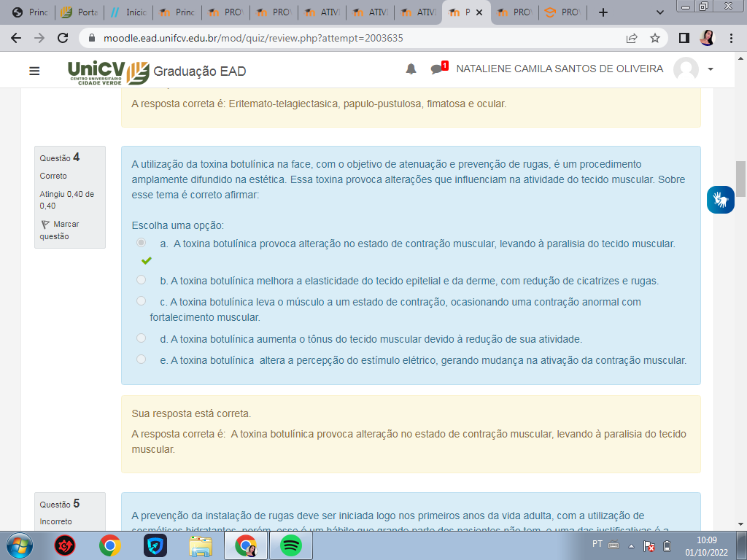Open messages chat bubble icon

437,69
